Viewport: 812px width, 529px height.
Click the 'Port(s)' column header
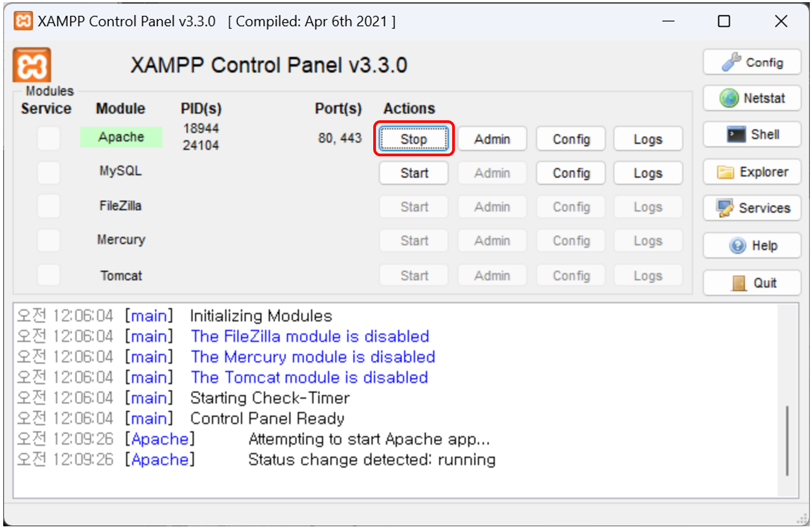[338, 108]
